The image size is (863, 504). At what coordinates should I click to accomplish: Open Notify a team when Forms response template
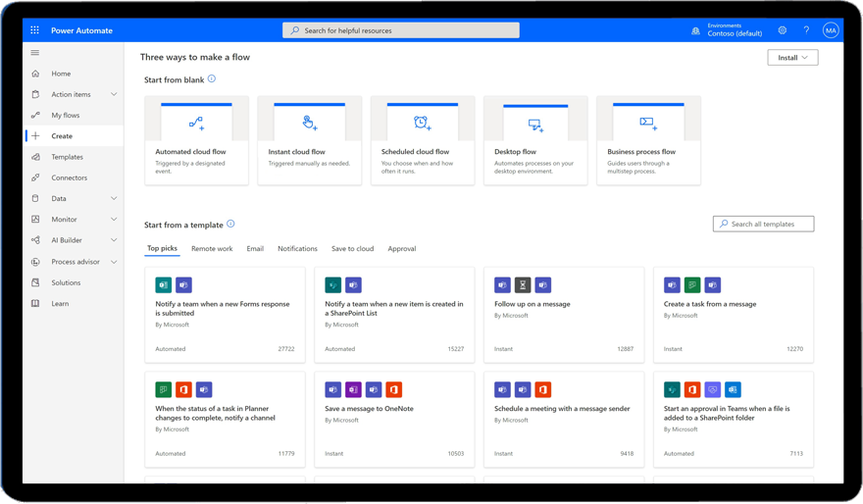(x=225, y=315)
